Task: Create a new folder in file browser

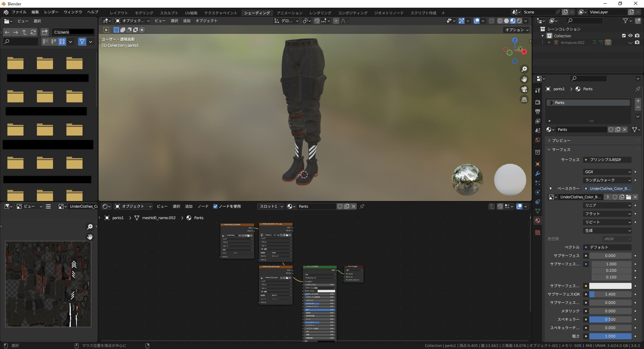Action: [45, 32]
